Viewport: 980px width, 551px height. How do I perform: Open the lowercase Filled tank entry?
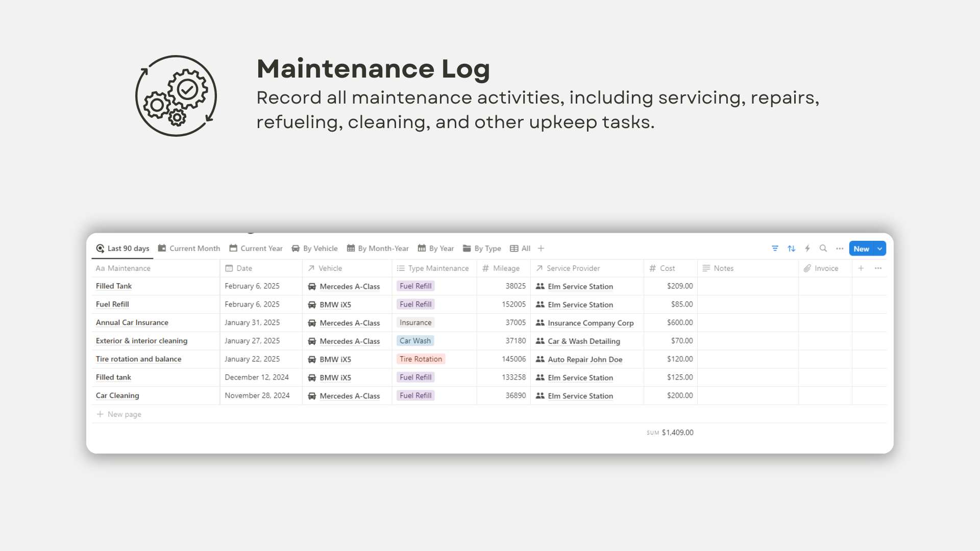113,377
